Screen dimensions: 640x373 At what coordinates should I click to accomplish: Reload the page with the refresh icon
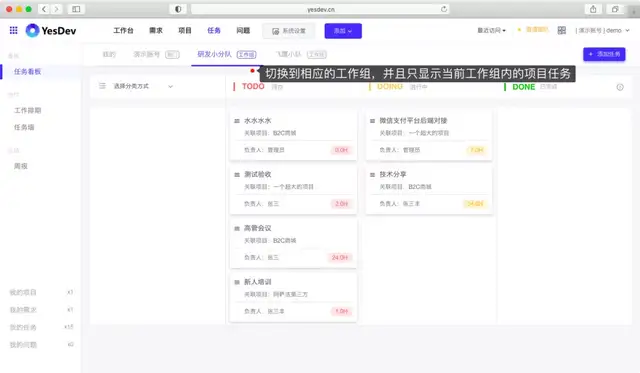click(444, 9)
